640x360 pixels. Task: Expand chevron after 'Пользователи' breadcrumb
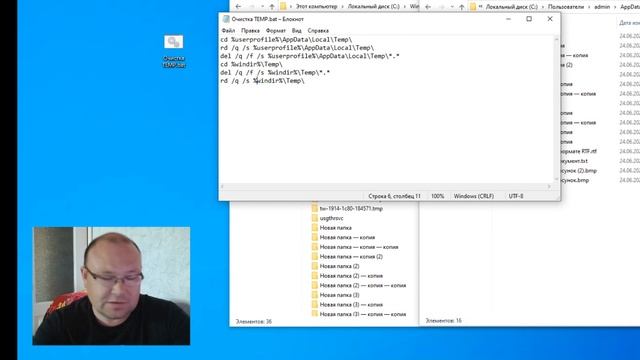pyautogui.click(x=589, y=7)
